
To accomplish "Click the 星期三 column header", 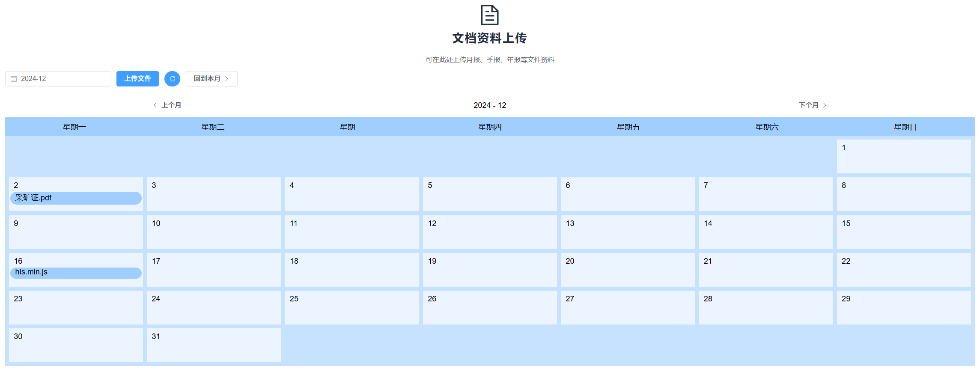I will (x=351, y=127).
